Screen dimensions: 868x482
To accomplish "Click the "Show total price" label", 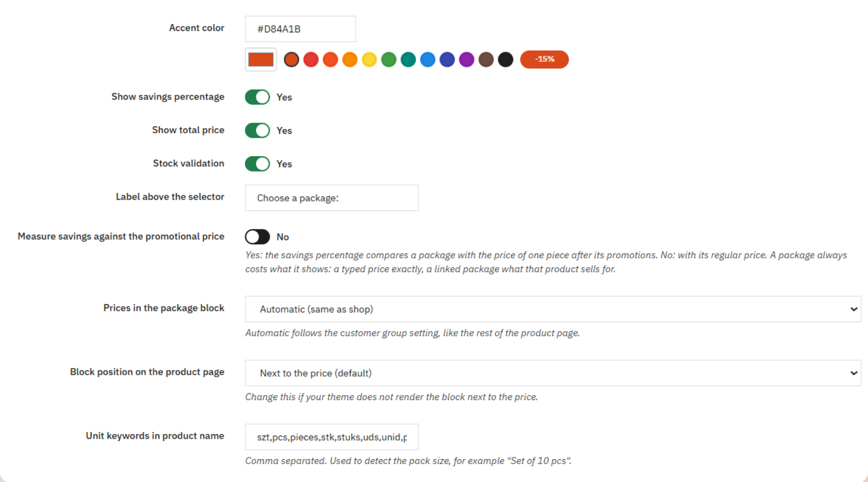I will (x=188, y=130).
